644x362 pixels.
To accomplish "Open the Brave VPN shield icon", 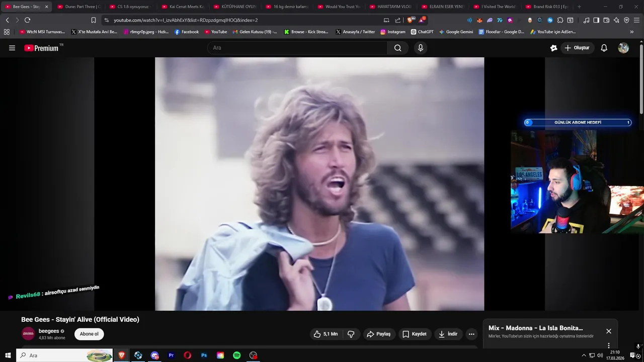I will pos(626,20).
